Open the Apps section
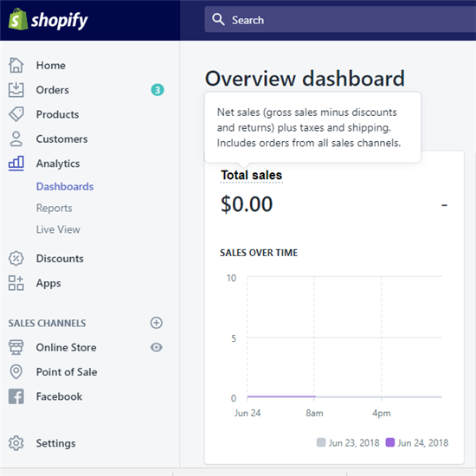This screenshot has height=476, width=476. tap(48, 283)
